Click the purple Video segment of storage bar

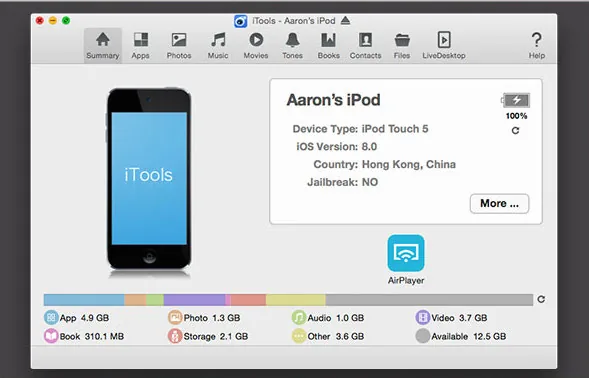coord(195,299)
